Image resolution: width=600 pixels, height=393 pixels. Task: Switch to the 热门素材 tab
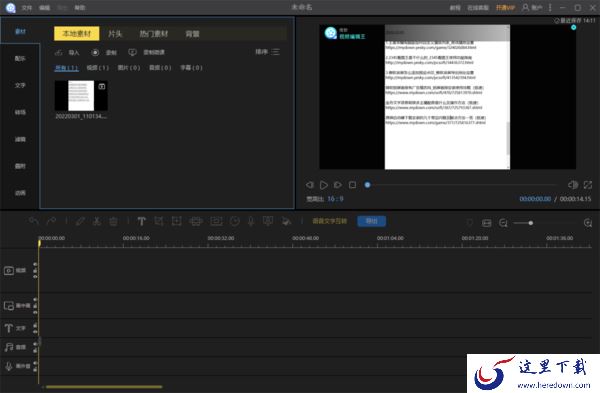[153, 34]
